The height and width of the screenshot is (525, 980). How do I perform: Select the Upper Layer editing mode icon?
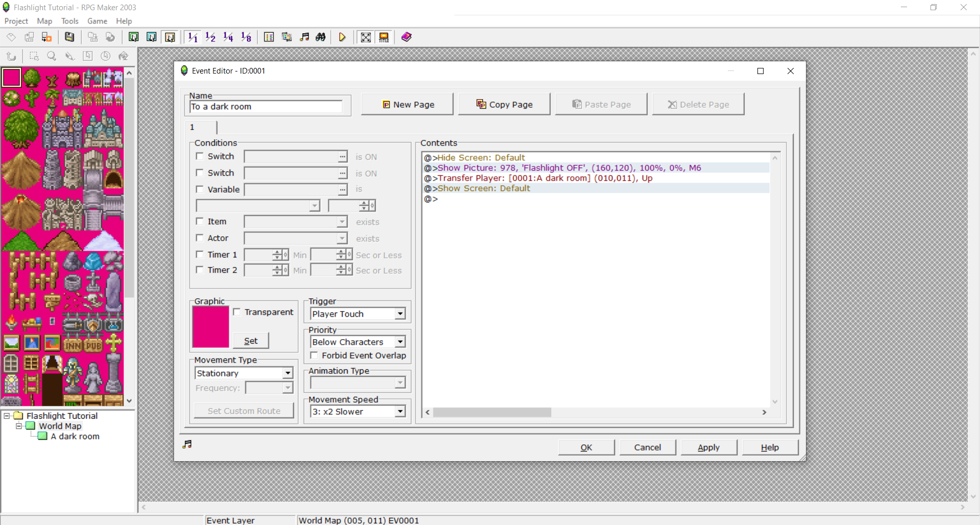152,37
